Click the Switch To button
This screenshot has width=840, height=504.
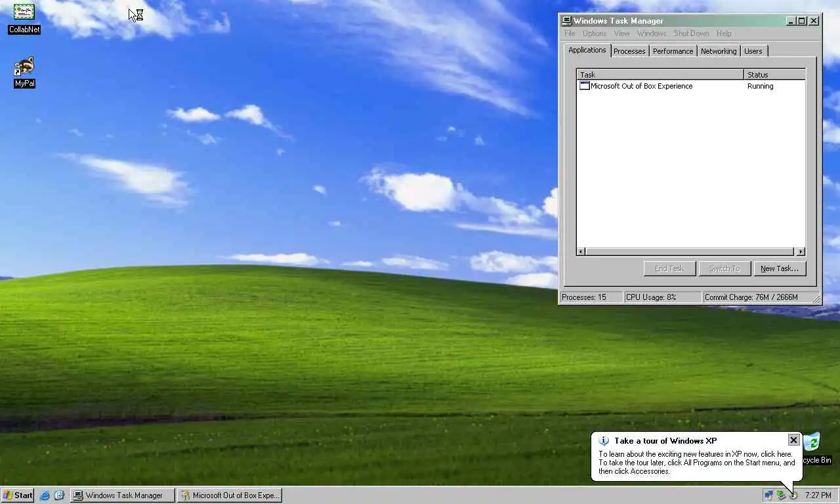724,268
